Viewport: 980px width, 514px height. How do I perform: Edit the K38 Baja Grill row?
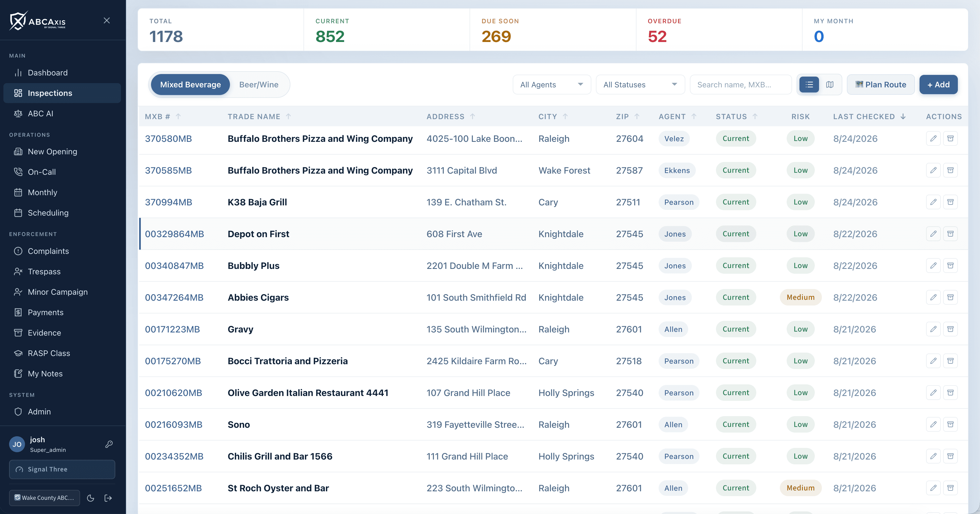pos(933,202)
